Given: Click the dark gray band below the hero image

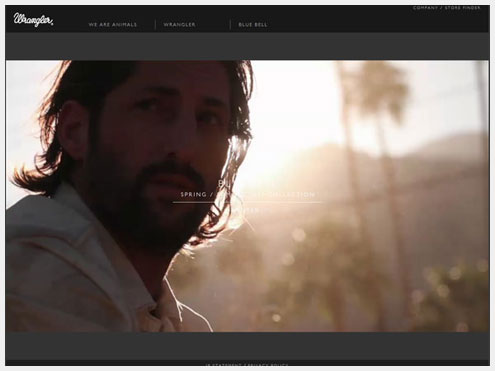Looking at the screenshot, I should (x=247, y=346).
